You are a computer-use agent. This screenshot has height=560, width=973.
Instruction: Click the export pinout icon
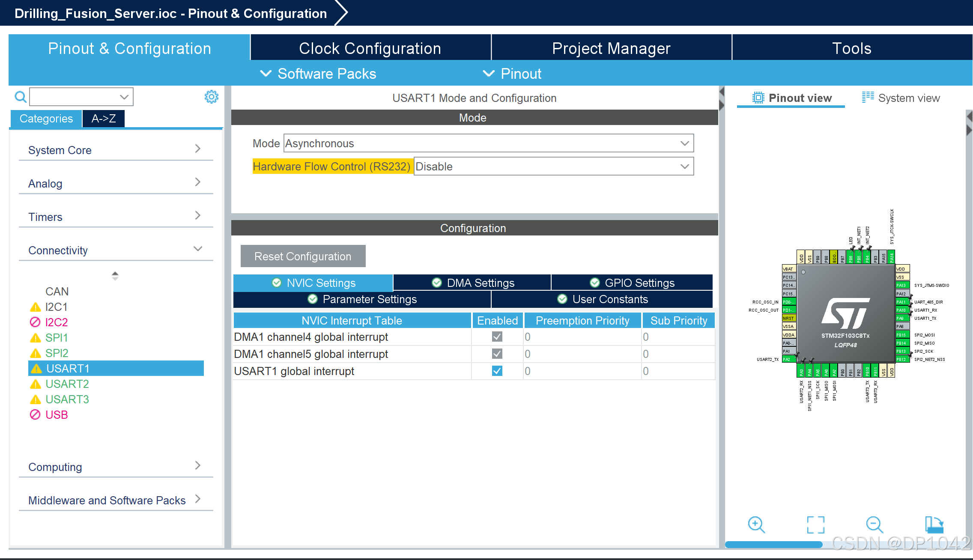[x=934, y=524]
